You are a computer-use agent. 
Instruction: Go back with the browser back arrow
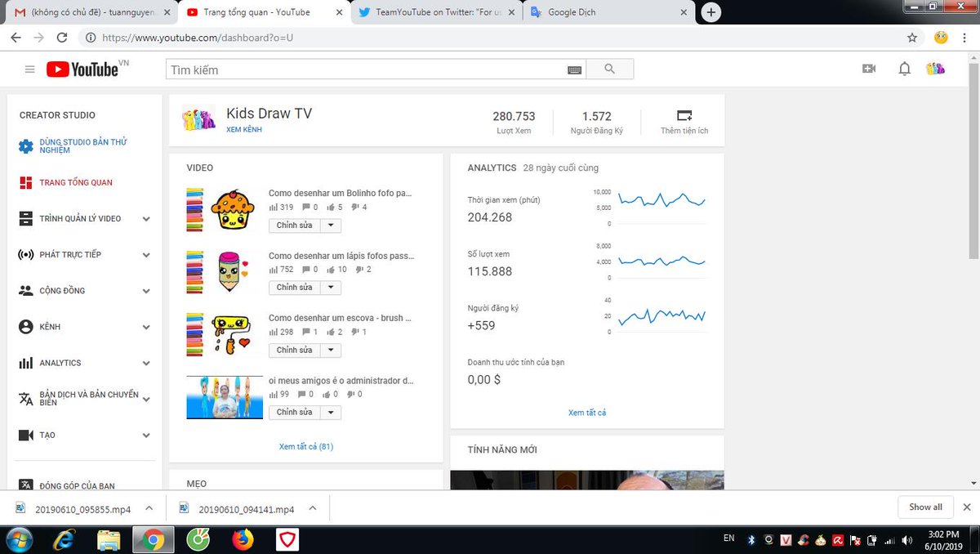point(16,38)
